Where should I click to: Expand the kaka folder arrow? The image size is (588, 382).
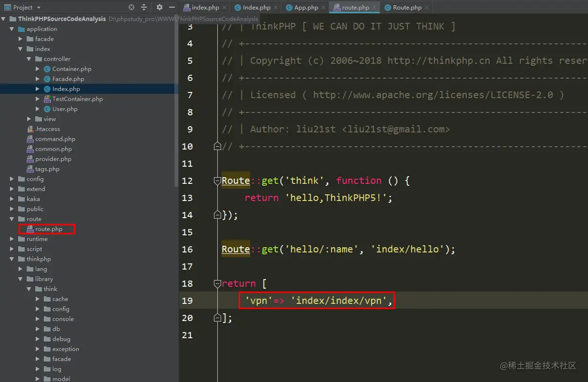click(x=12, y=199)
